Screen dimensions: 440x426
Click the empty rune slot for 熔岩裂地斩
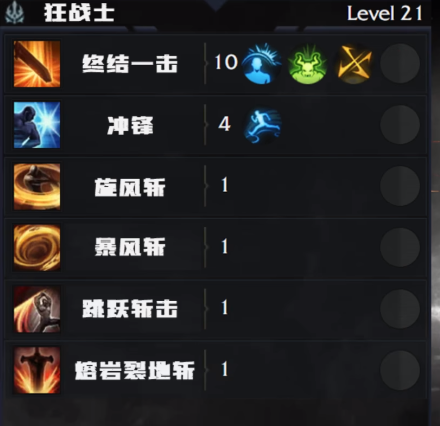click(x=400, y=370)
